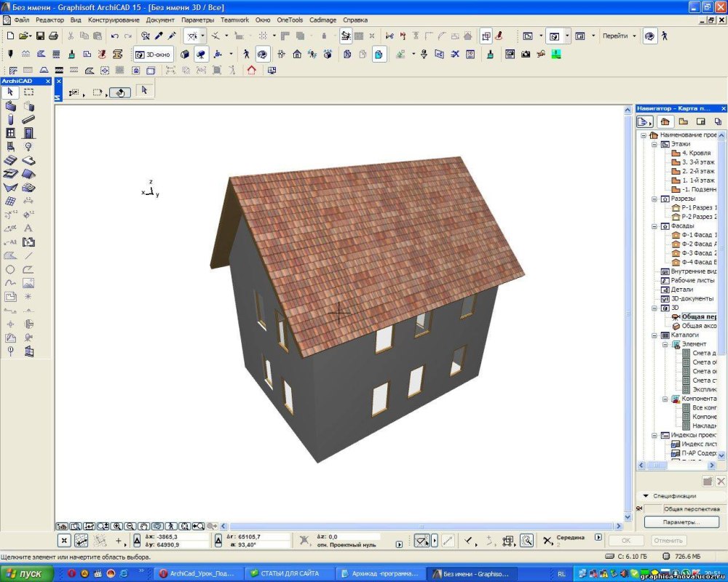Click the Undo arrow icon
Screen dimensions: 728x582
[x=115, y=36]
